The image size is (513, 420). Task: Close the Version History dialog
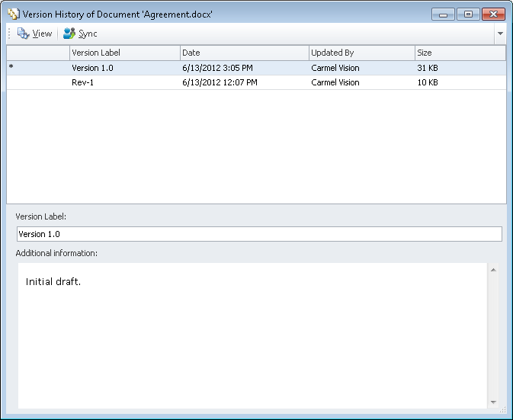[494, 14]
